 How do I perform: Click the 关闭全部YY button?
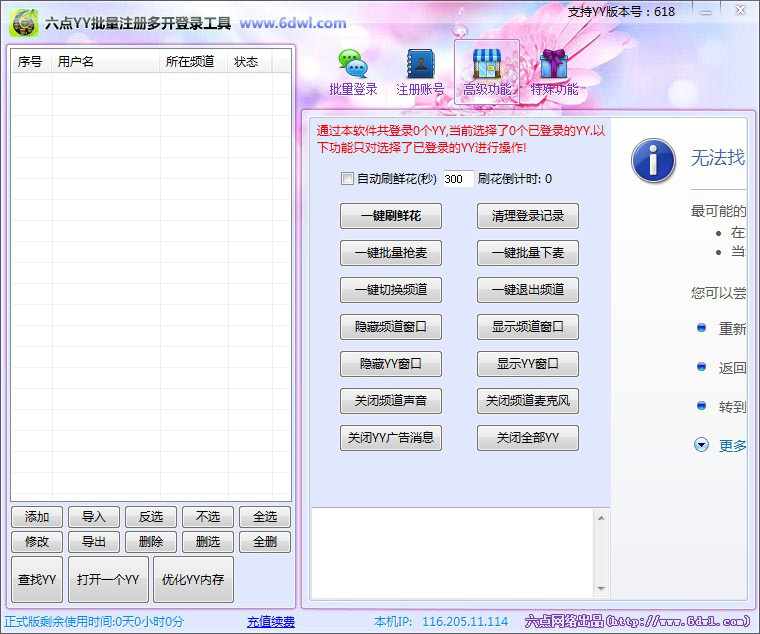[x=528, y=438]
